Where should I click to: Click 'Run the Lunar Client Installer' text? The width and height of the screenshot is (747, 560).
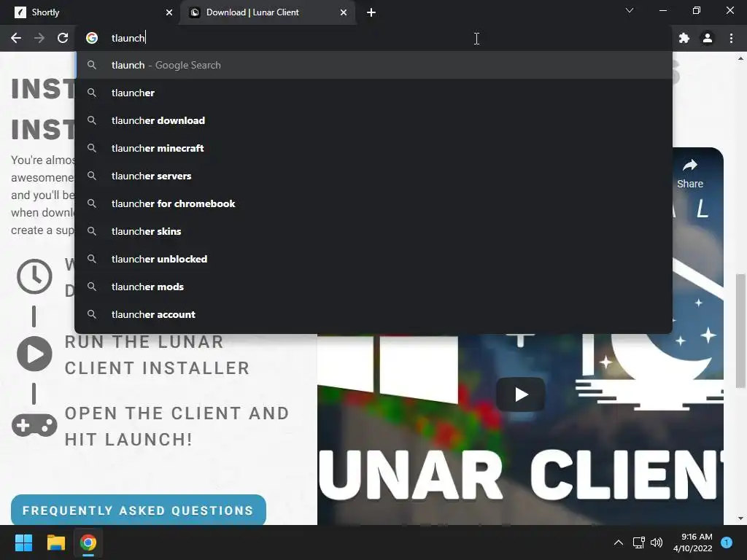click(x=158, y=355)
